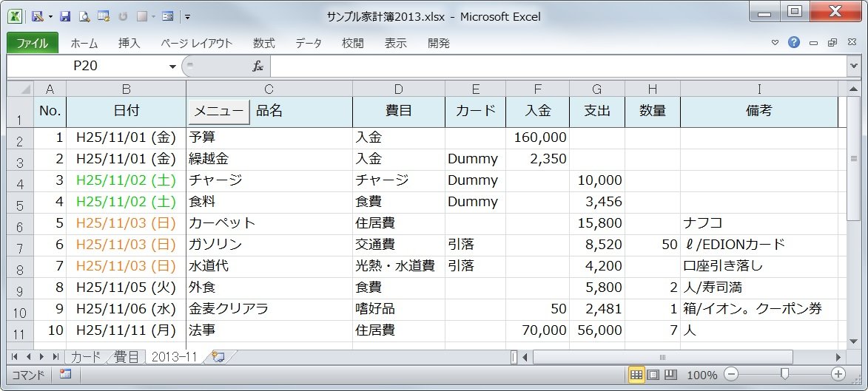Click the Select All corner of the grid
This screenshot has height=391, width=868.
[21, 89]
